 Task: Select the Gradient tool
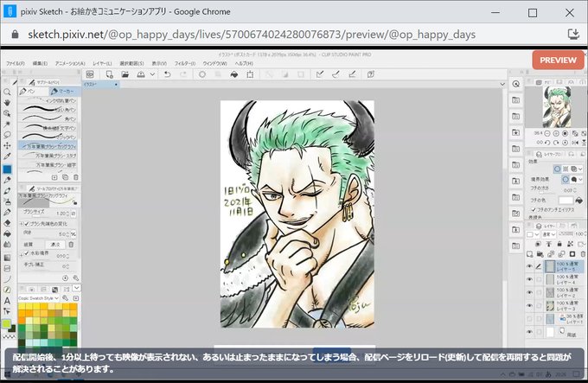[7, 258]
